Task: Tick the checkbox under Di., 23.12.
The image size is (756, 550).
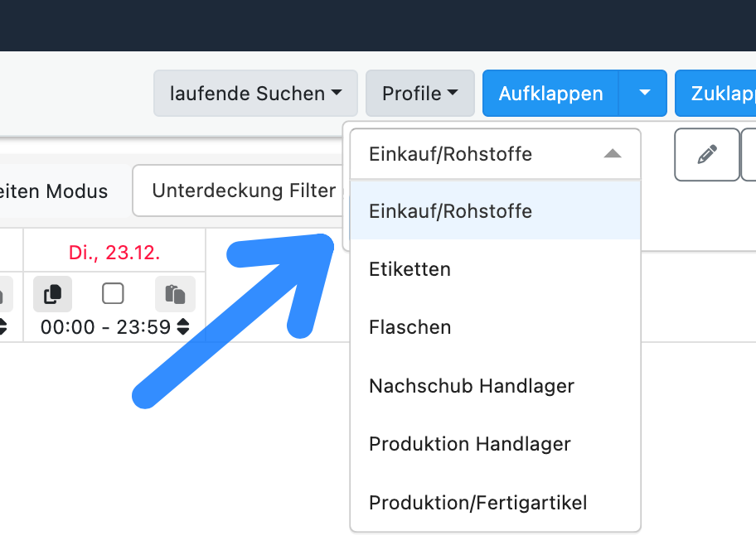Action: (113, 294)
